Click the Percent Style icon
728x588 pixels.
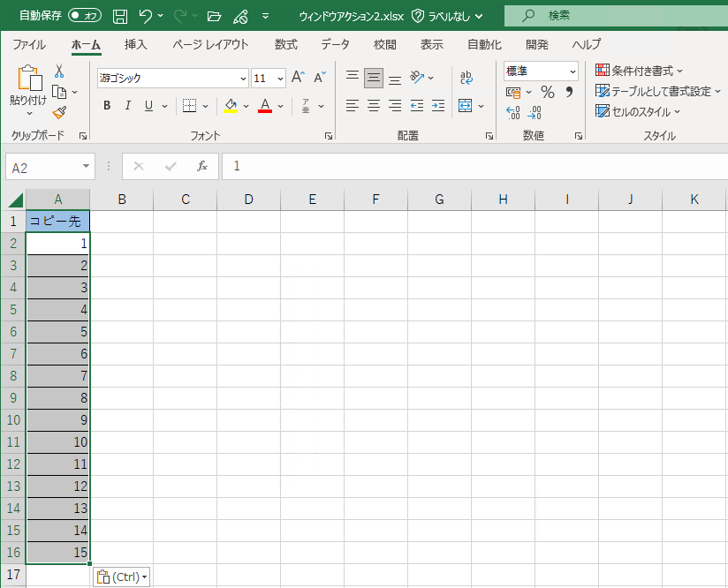point(547,92)
